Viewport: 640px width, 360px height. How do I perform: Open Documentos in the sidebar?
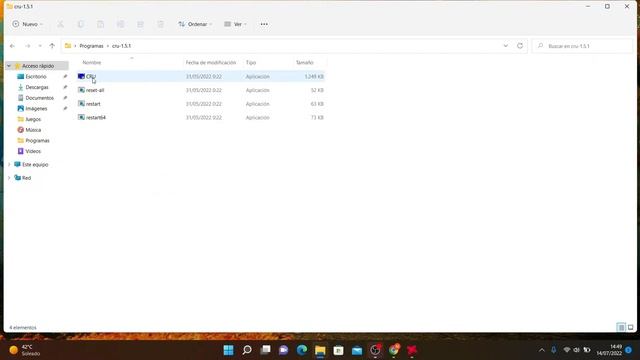(x=39, y=98)
